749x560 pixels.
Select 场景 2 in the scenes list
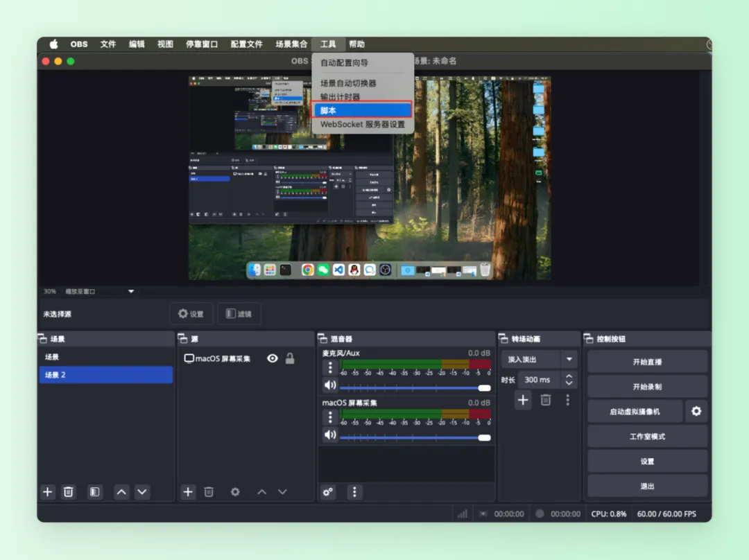[105, 375]
